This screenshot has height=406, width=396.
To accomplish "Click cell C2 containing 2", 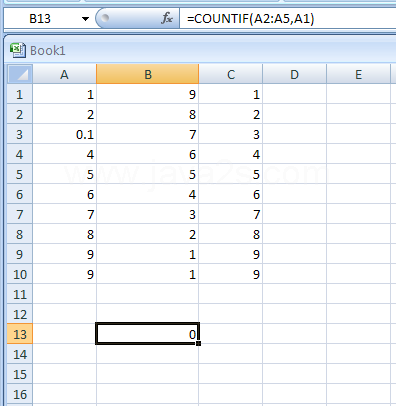I will click(x=231, y=114).
